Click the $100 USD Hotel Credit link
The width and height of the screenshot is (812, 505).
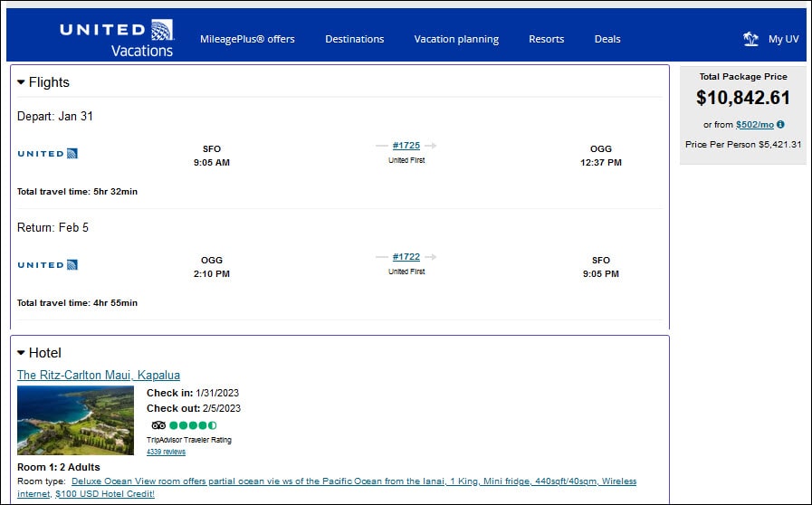tap(105, 494)
